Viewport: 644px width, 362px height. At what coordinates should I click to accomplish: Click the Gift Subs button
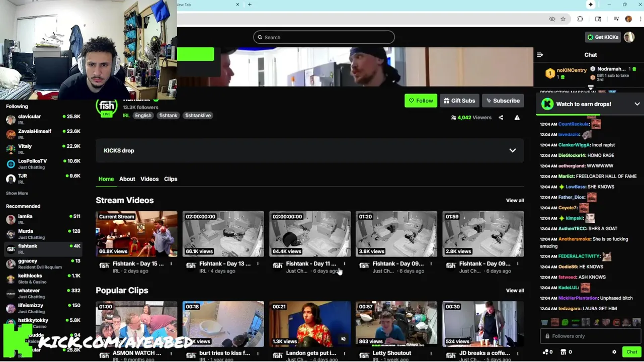459,101
